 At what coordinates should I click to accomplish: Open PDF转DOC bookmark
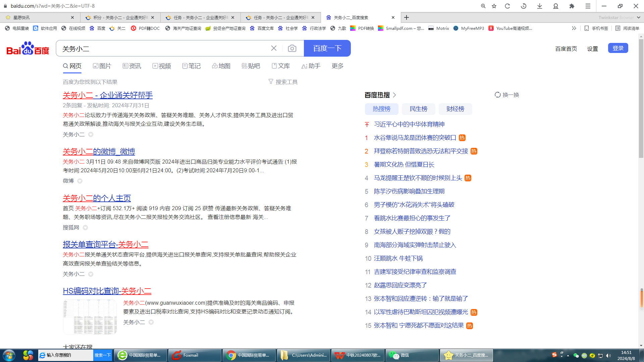pos(145,28)
